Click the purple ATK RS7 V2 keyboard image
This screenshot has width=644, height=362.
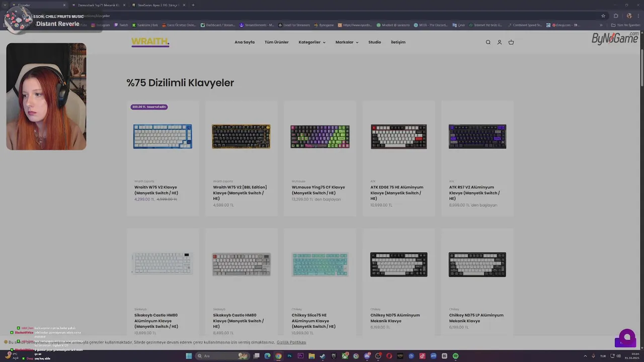point(477,136)
